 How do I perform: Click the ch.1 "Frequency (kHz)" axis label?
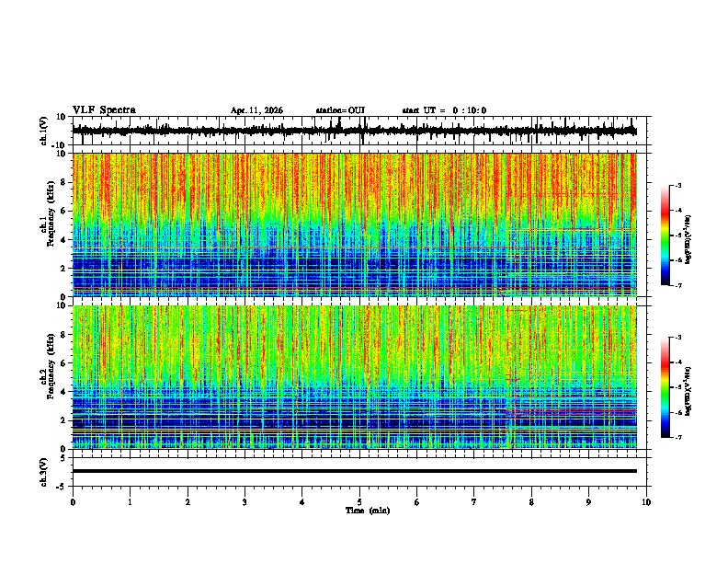(51, 213)
